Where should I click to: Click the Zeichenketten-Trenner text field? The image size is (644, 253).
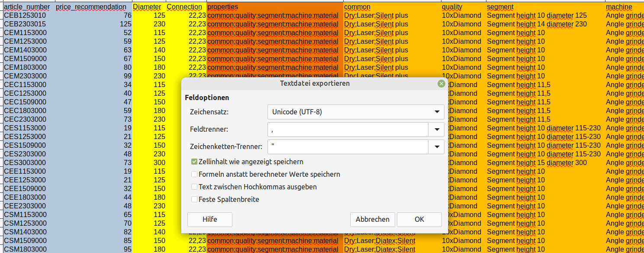click(348, 147)
